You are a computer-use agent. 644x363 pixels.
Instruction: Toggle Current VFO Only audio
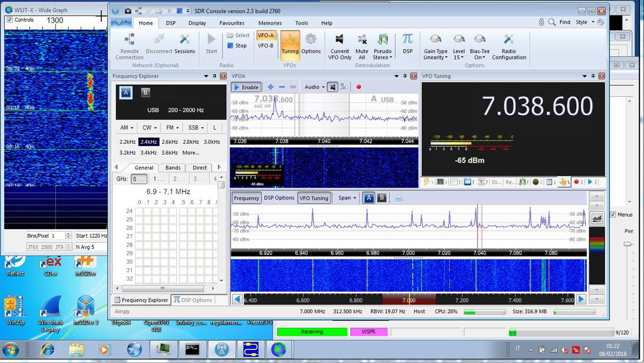(339, 46)
